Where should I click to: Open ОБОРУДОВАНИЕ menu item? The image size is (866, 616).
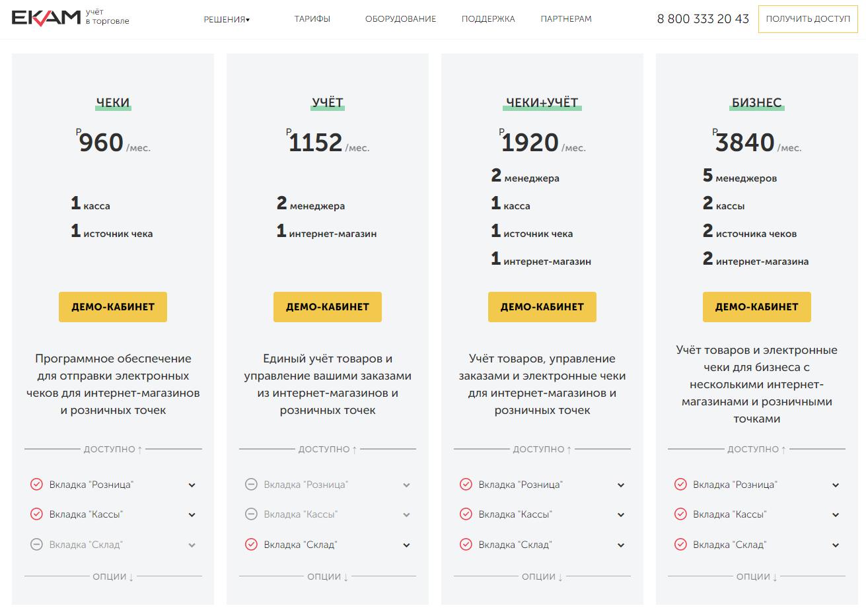400,19
